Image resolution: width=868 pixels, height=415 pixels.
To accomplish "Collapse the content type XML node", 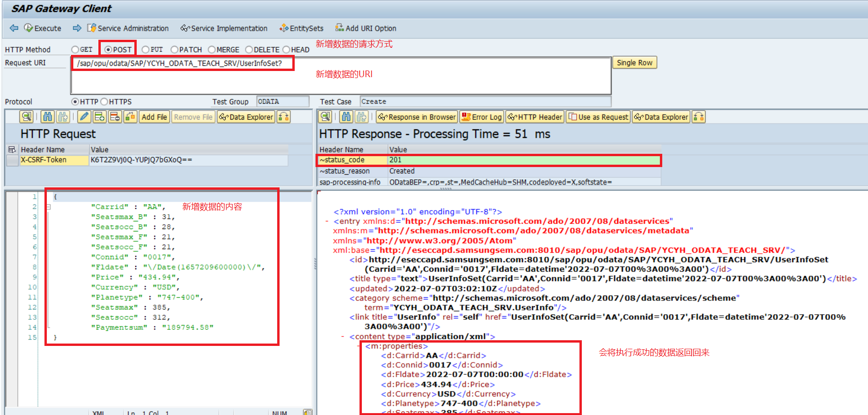I will click(x=342, y=337).
